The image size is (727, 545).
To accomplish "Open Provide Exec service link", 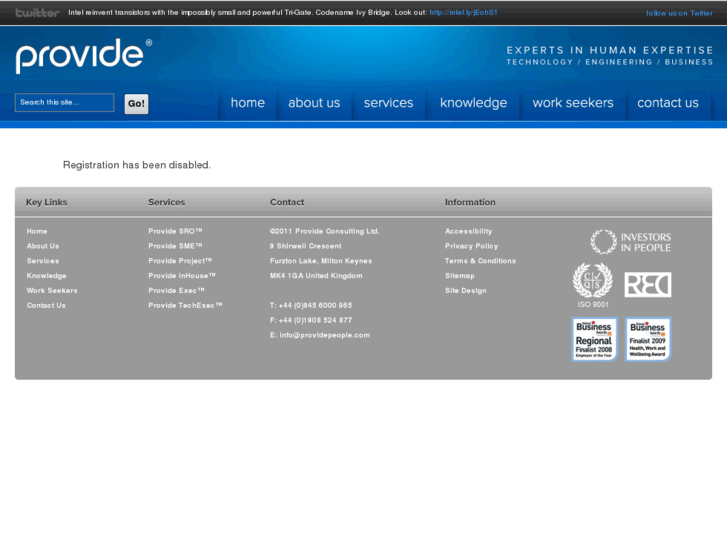I will 176,290.
